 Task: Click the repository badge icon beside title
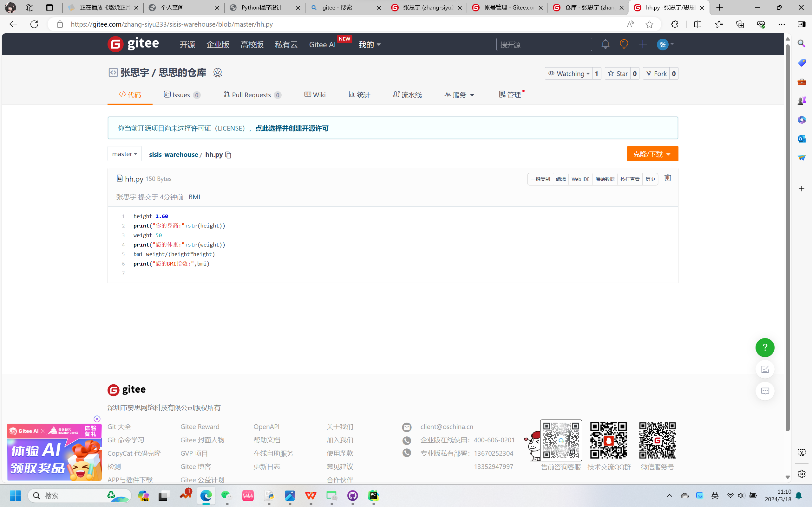point(217,73)
